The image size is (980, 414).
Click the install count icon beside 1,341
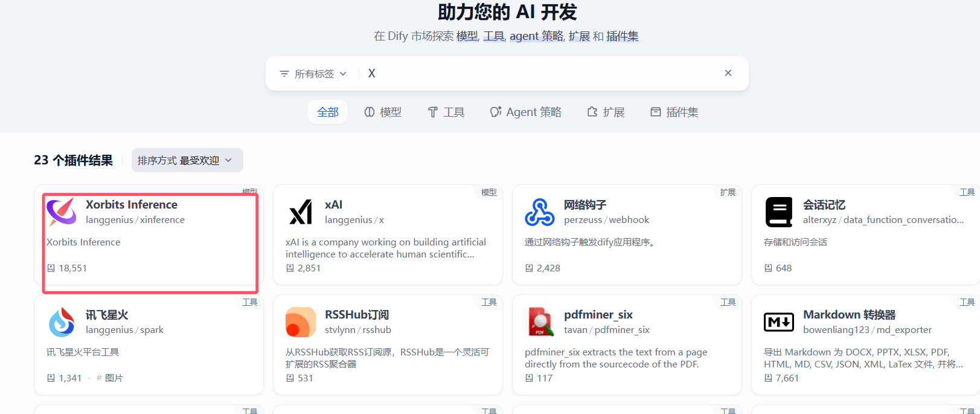(51, 378)
